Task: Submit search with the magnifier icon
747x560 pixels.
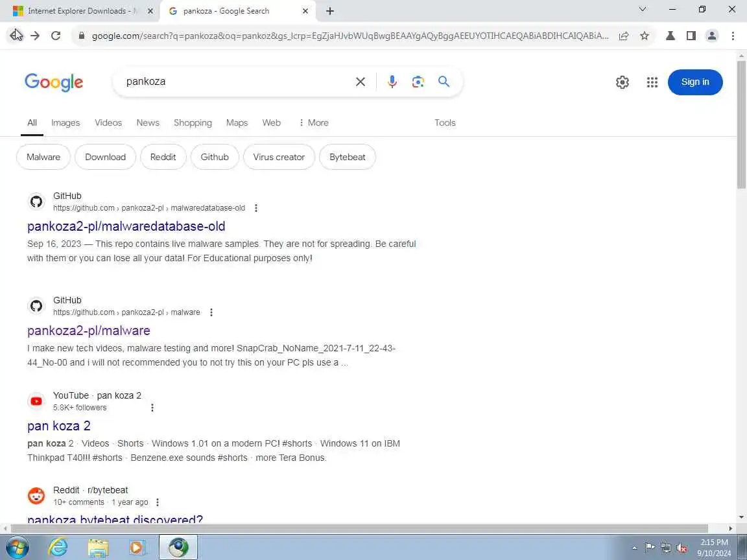Action: 444,82
